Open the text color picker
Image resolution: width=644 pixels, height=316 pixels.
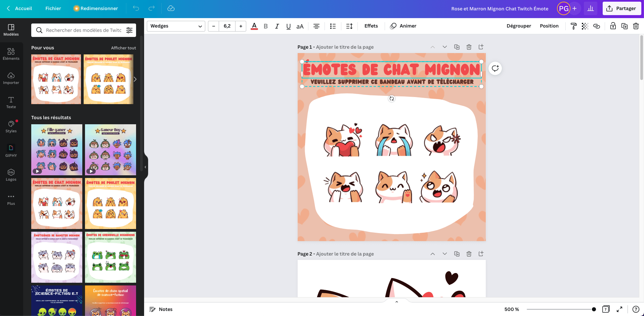pos(254,26)
